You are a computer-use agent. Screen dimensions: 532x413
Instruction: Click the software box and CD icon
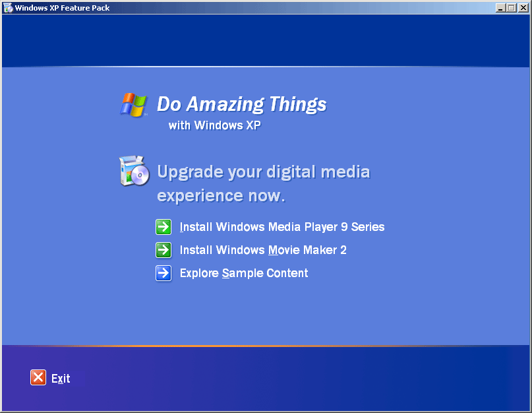[x=134, y=171]
